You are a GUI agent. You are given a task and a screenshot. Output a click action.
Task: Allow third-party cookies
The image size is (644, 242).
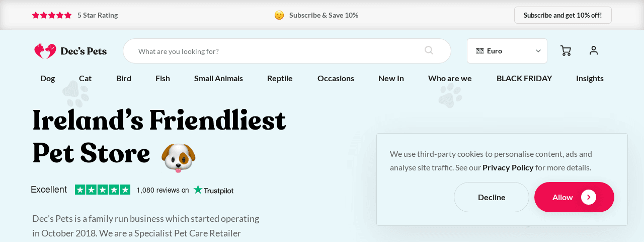click(574, 197)
